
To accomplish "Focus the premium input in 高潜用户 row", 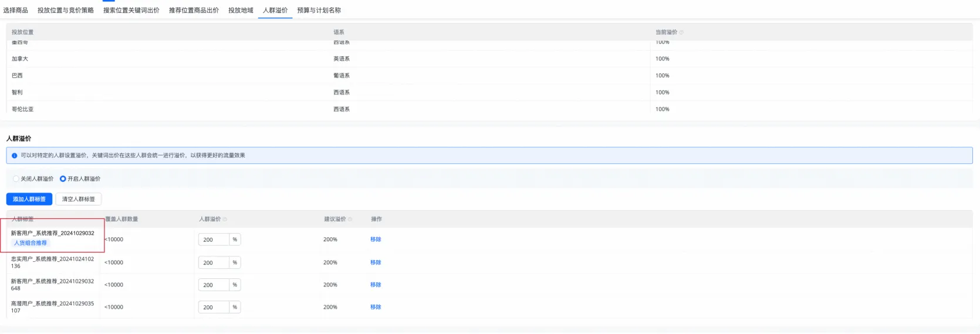I will (x=214, y=308).
